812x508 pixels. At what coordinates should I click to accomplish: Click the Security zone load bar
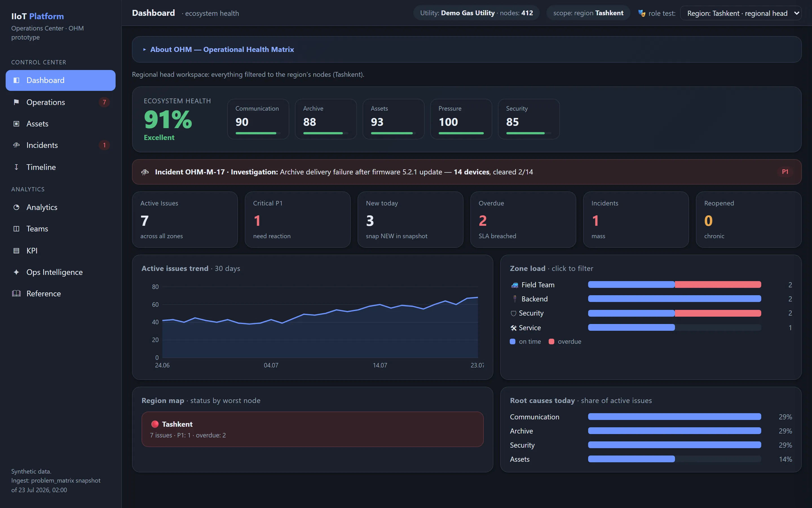(674, 314)
